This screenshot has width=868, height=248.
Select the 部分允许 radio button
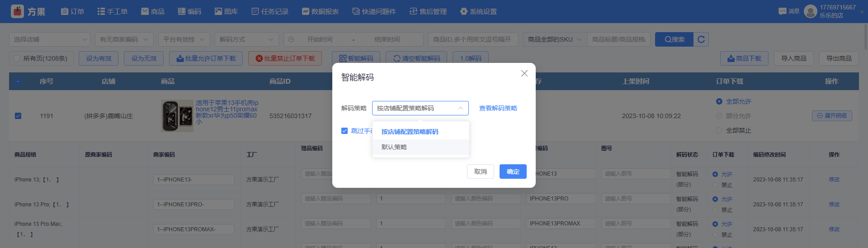[x=719, y=116]
